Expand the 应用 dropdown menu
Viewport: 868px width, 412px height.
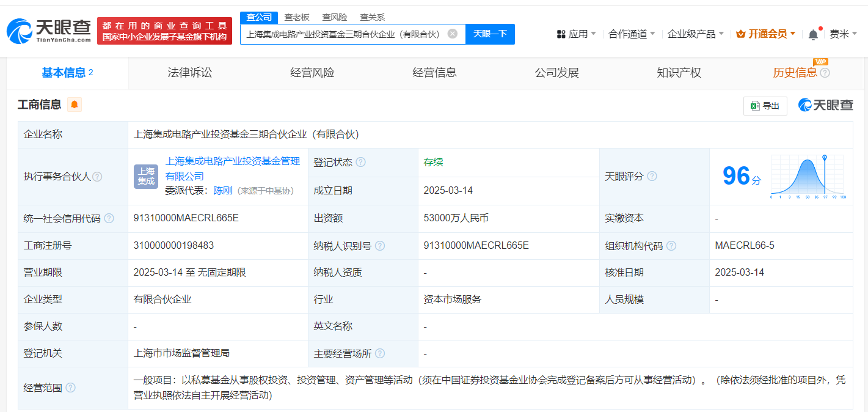[576, 34]
